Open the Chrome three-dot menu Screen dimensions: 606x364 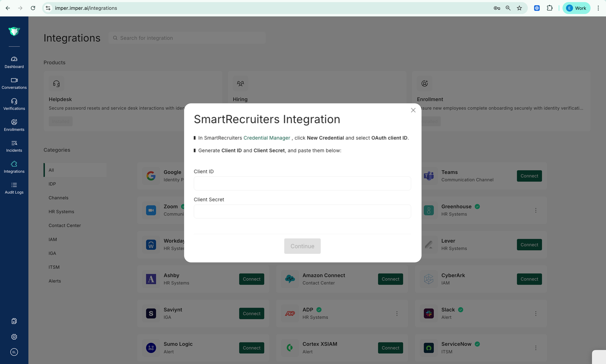coord(598,8)
